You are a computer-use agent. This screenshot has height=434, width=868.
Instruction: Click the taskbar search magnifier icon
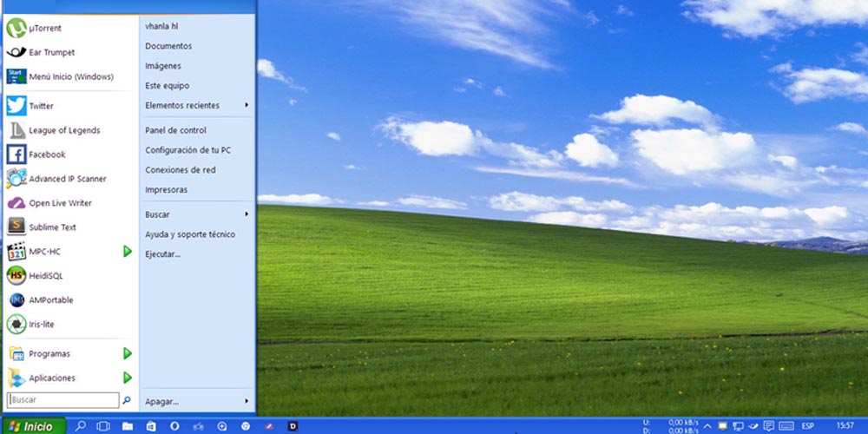80,425
